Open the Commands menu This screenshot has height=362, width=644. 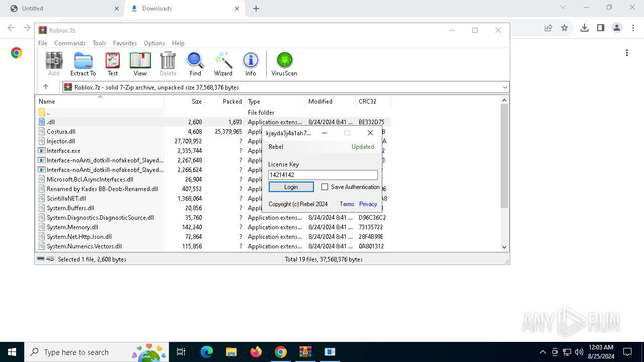point(70,43)
